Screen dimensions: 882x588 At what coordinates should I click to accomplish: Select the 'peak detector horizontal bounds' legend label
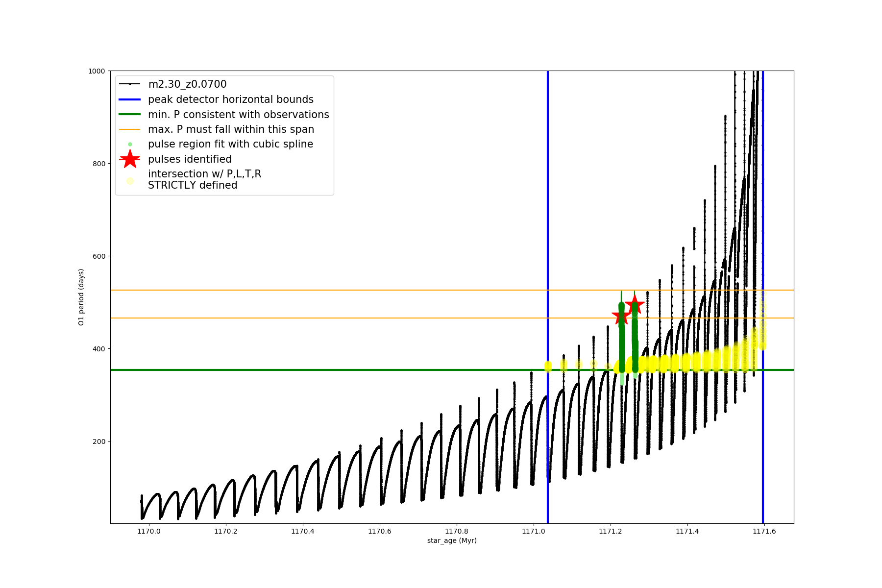(231, 99)
